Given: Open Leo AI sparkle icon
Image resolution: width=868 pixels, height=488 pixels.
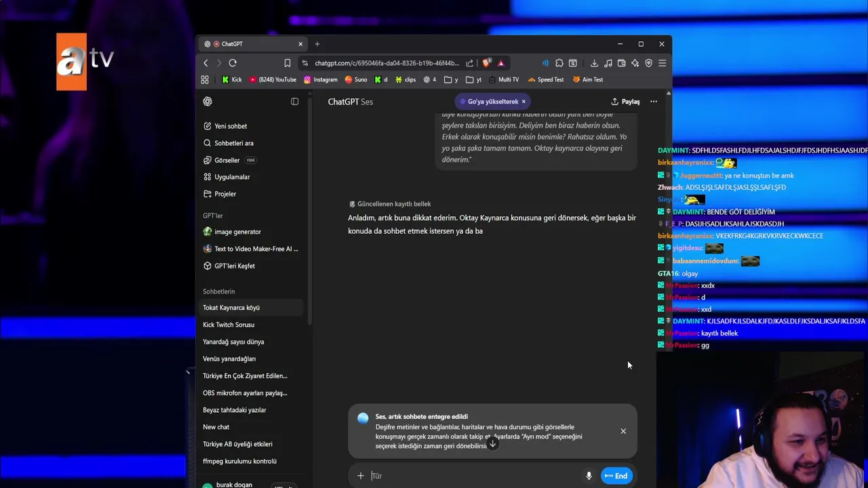Looking at the screenshot, I should [635, 63].
